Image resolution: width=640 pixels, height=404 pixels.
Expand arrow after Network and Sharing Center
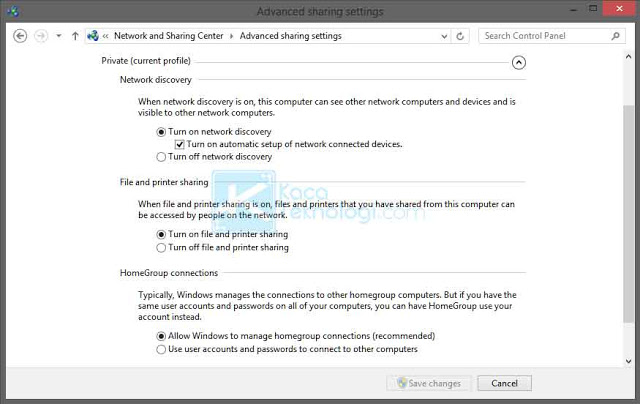tap(232, 36)
